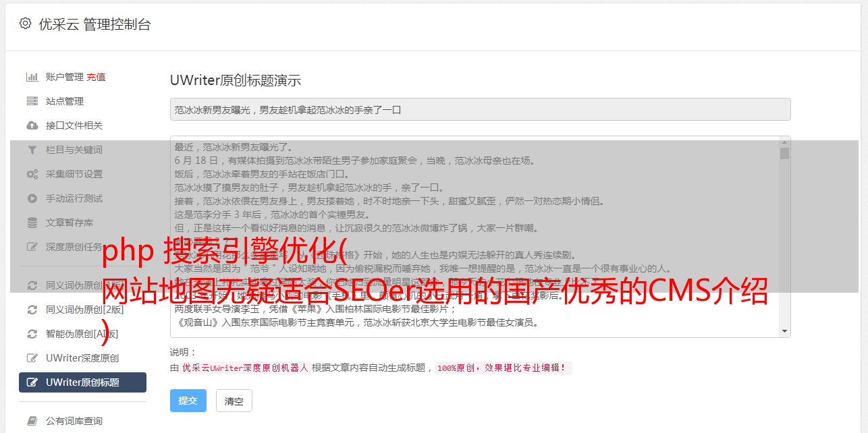Click the red 充值 recharge link
The width and height of the screenshot is (868, 433).
coord(96,77)
